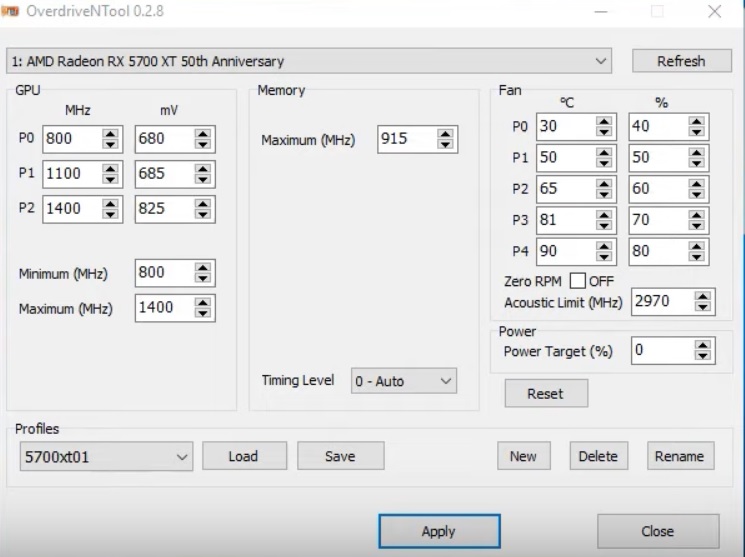The image size is (745, 557).
Task: Increase GPU P0 mV with up arrow
Action: pyautogui.click(x=203, y=134)
